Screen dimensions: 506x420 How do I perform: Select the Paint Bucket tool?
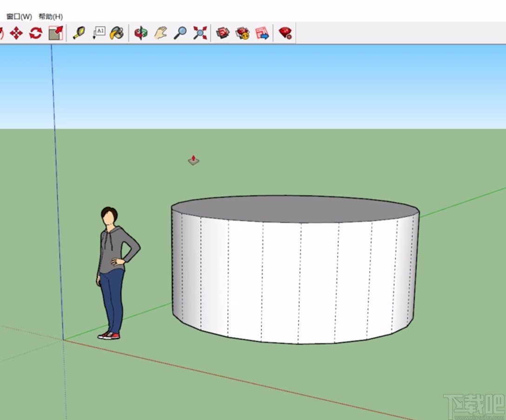[x=117, y=33]
